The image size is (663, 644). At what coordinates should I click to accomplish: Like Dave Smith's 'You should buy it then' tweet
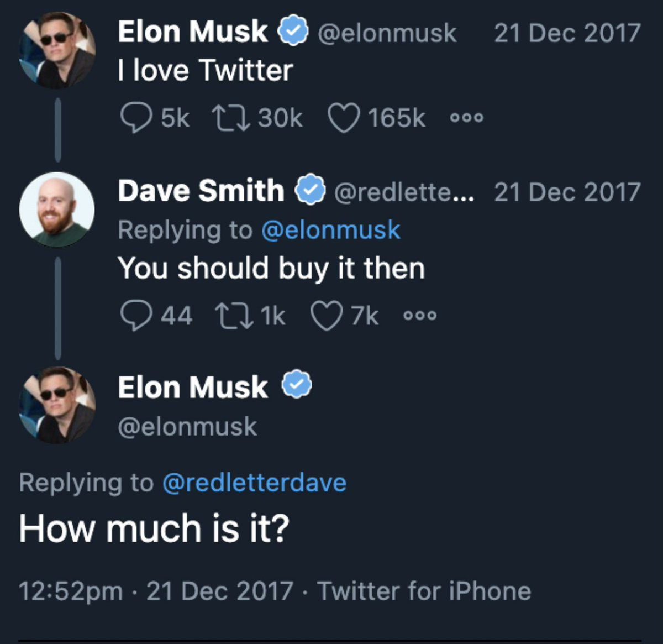point(327,314)
